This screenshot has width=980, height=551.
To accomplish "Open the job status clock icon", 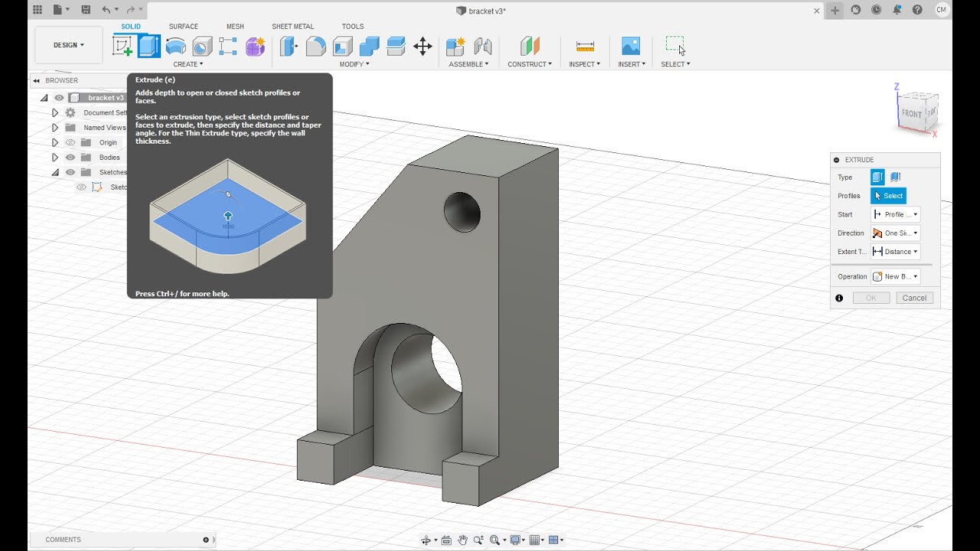I will [x=876, y=10].
